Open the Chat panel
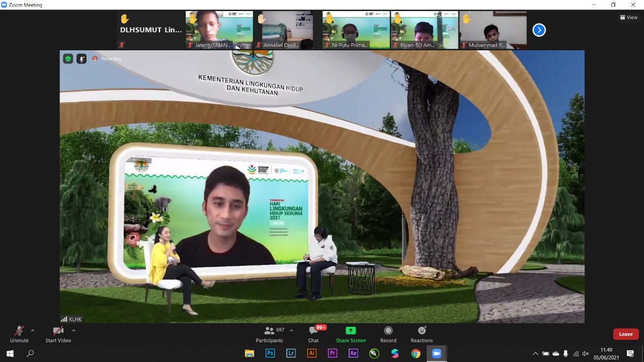The height and width of the screenshot is (362, 644). click(x=314, y=334)
